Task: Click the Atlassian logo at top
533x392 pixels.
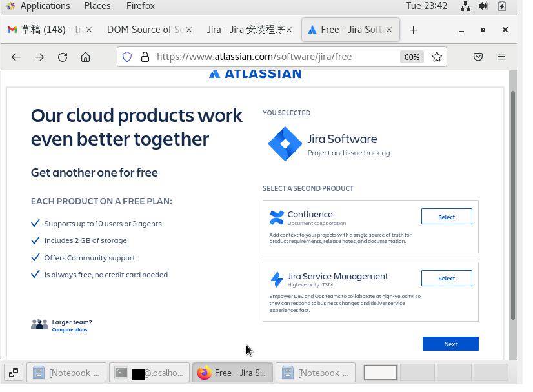Action: tap(255, 73)
